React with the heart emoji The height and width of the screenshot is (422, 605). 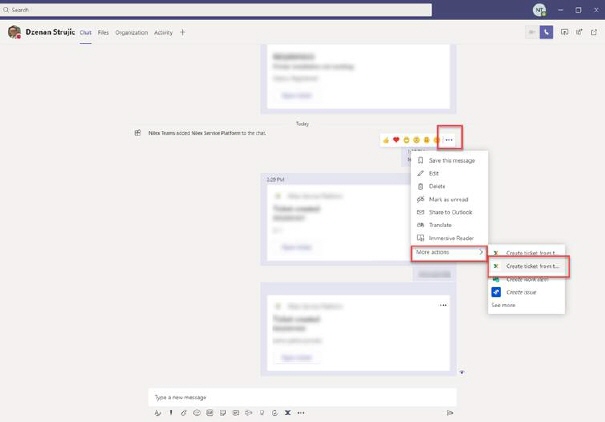coord(396,140)
